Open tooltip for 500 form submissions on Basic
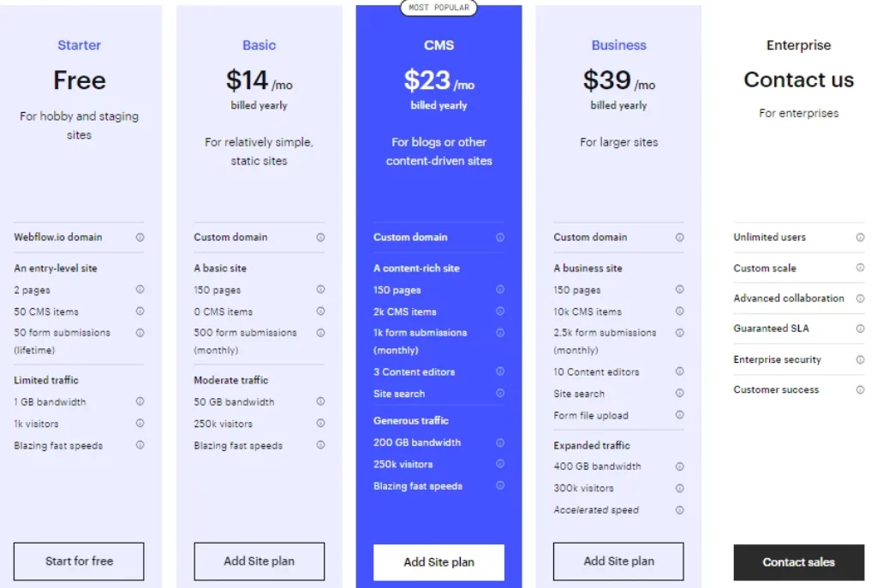 coord(320,332)
